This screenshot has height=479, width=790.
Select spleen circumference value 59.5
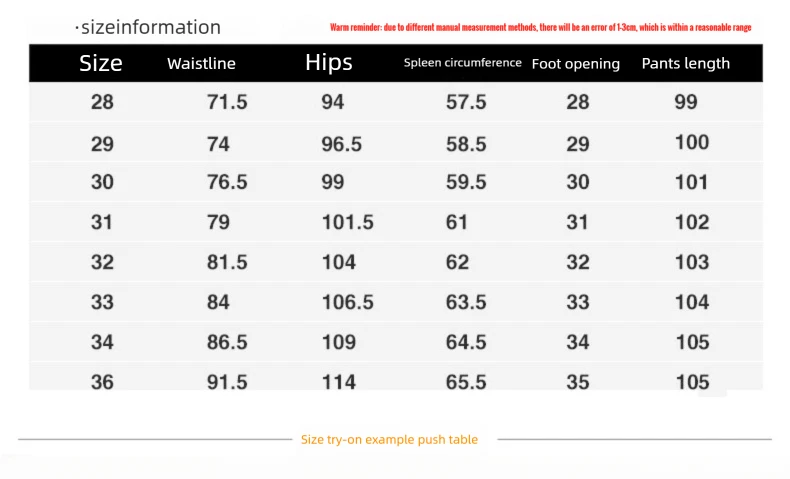pyautogui.click(x=466, y=182)
